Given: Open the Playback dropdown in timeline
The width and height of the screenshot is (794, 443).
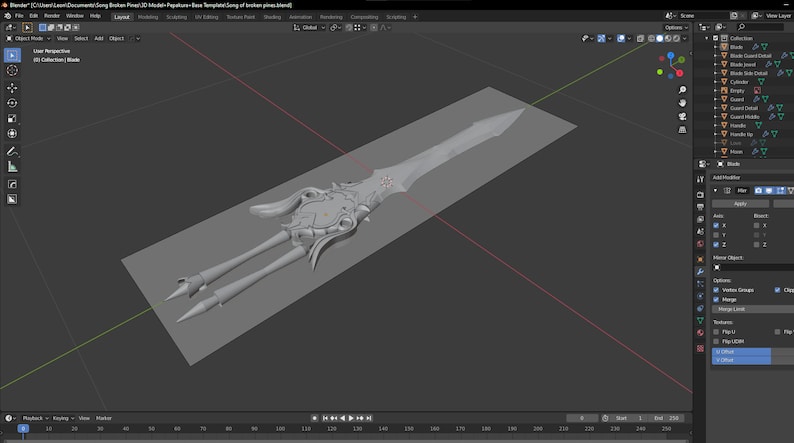Looking at the screenshot, I should (35, 418).
